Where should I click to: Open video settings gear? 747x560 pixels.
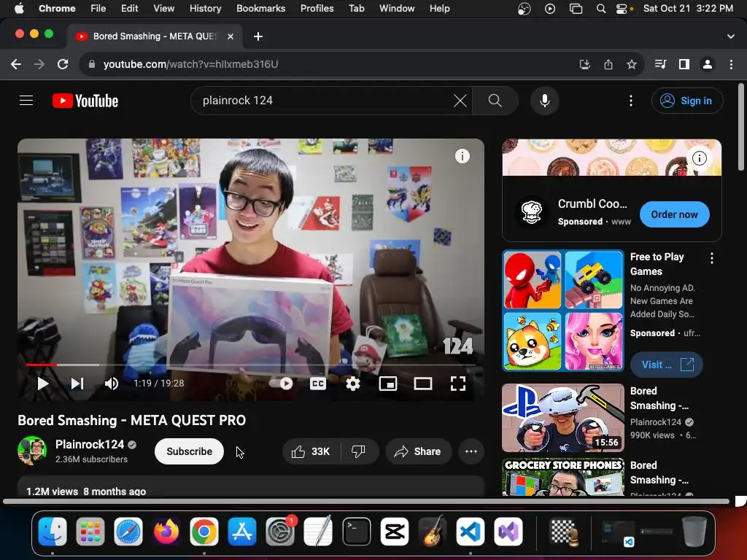tap(352, 384)
